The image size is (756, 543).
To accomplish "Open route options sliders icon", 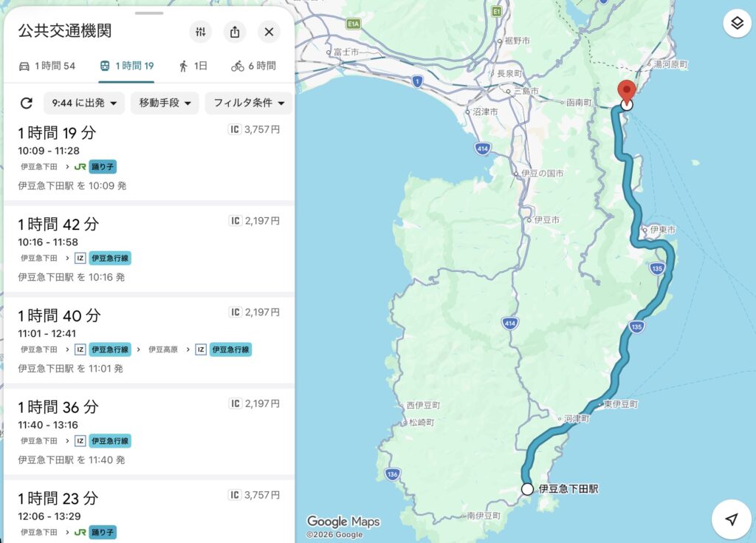I will coord(201,32).
